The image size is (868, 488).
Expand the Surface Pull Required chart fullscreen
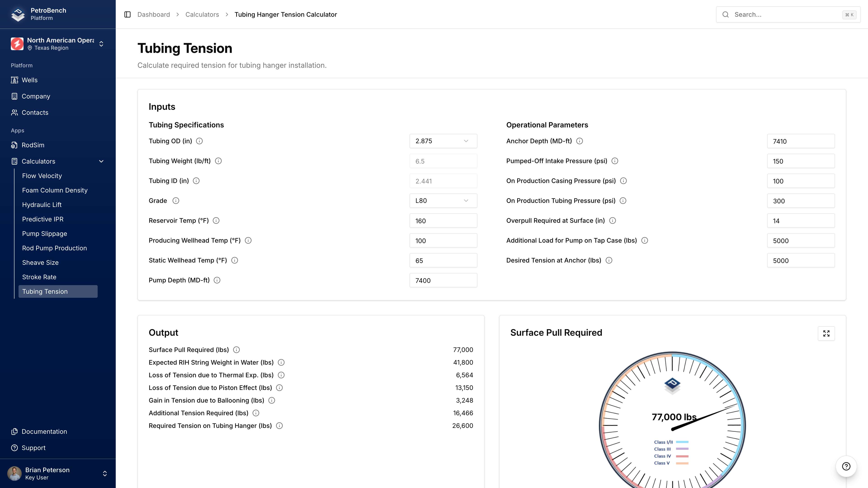[x=826, y=333]
